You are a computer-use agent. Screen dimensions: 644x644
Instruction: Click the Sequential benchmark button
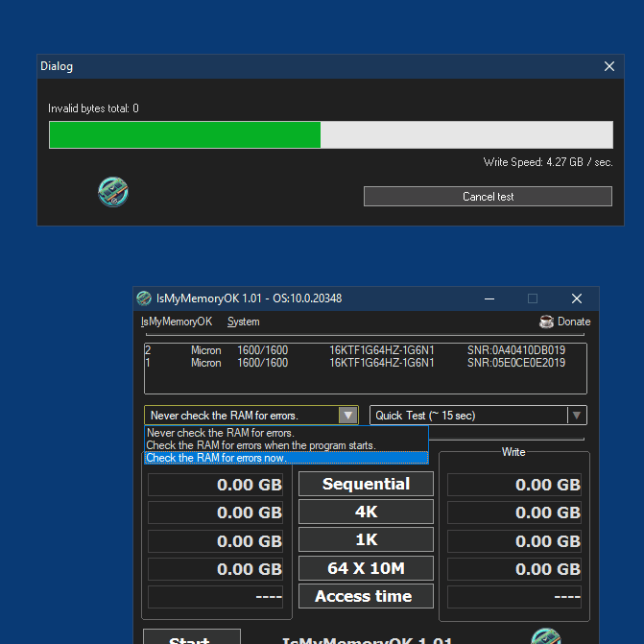[x=366, y=484]
